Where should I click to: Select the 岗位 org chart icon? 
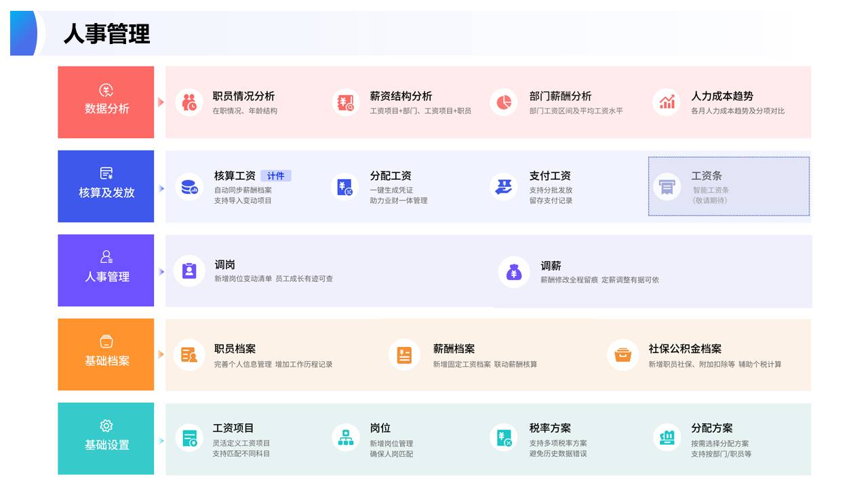pyautogui.click(x=346, y=438)
